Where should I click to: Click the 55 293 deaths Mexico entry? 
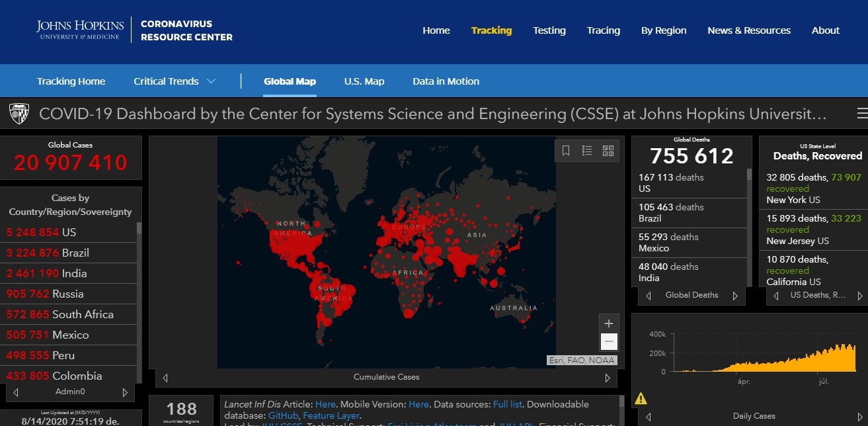click(x=690, y=243)
